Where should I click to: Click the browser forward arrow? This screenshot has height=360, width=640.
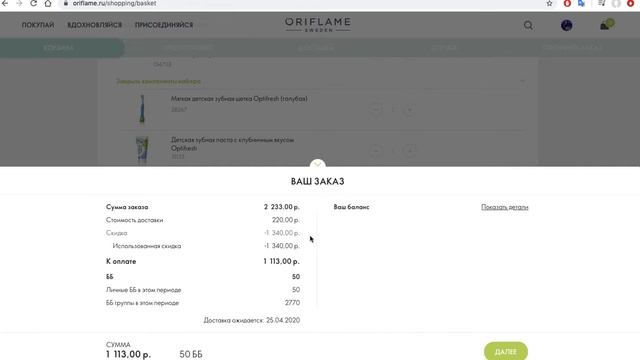(x=19, y=3)
